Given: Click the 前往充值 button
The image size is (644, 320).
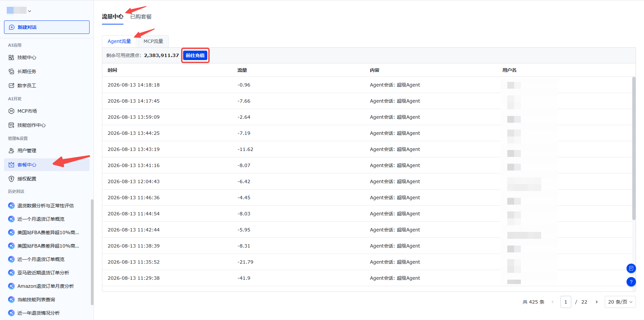Looking at the screenshot, I should [195, 55].
